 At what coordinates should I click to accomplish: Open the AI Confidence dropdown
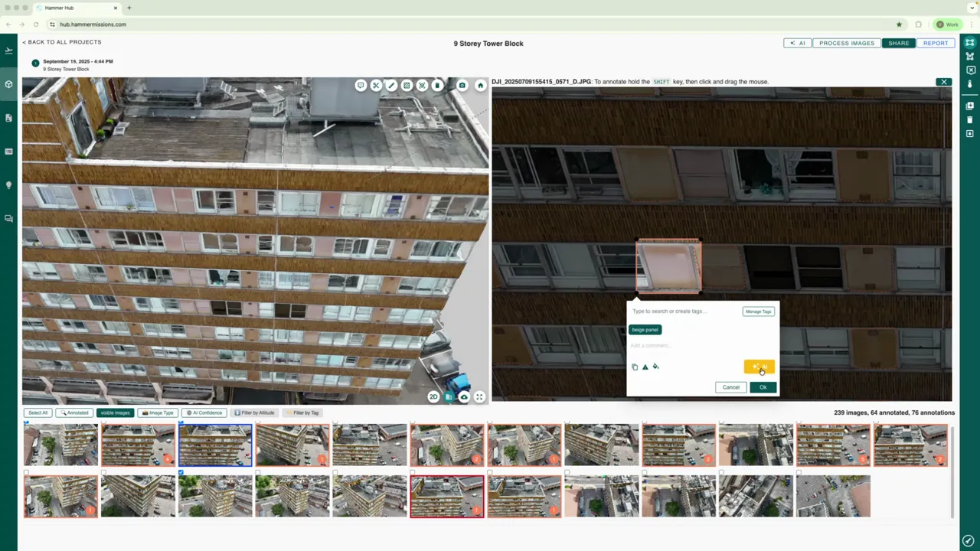pyautogui.click(x=205, y=412)
